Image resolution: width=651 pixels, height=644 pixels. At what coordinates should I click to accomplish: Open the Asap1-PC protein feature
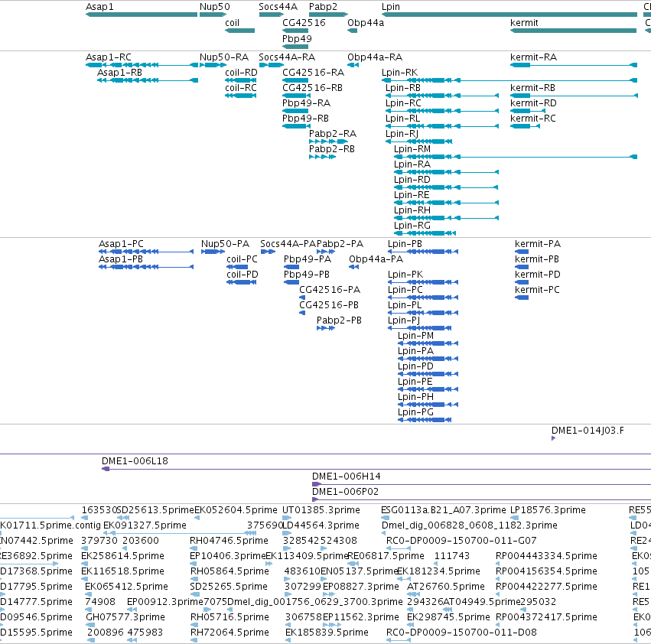pos(146,252)
